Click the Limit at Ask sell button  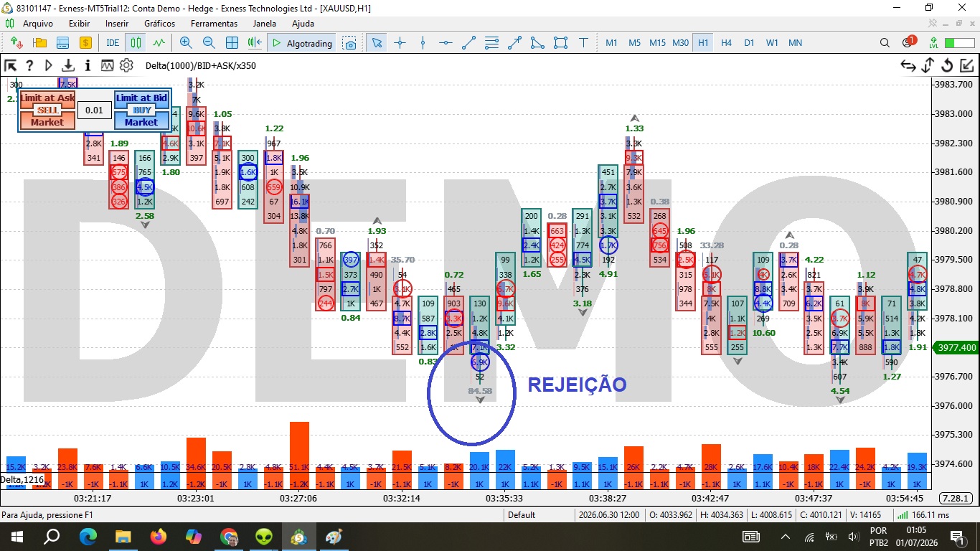pos(47,98)
